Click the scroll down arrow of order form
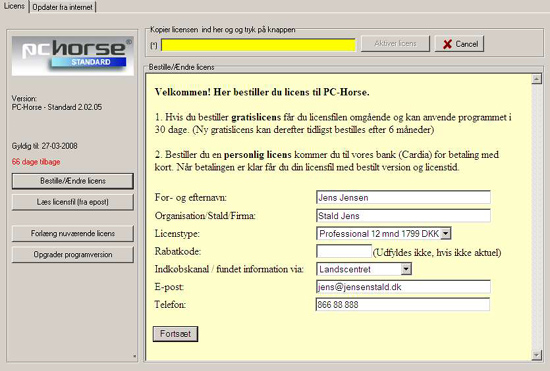 pos(536,355)
